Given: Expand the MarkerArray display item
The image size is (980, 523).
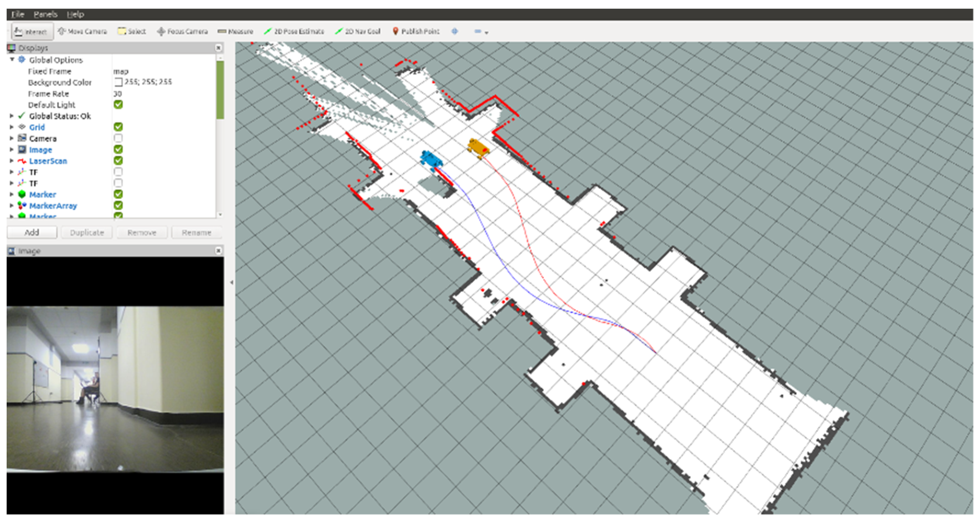Looking at the screenshot, I should pos(11,206).
